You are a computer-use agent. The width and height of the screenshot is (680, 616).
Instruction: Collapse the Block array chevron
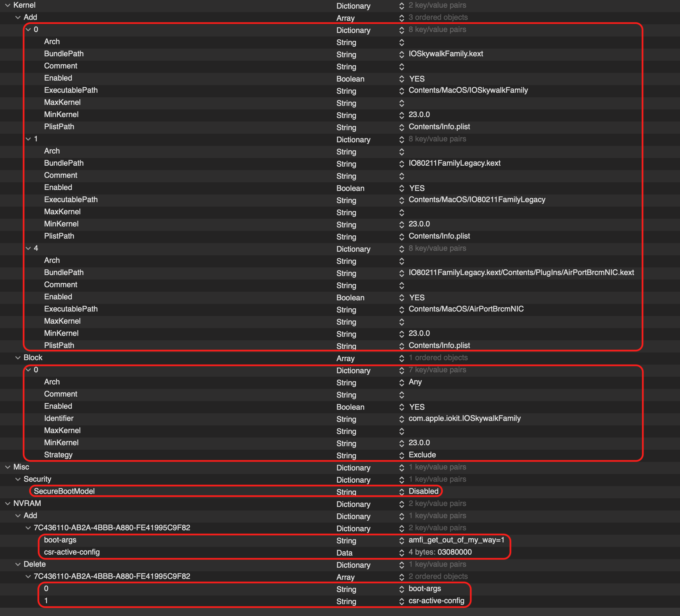[18, 358]
